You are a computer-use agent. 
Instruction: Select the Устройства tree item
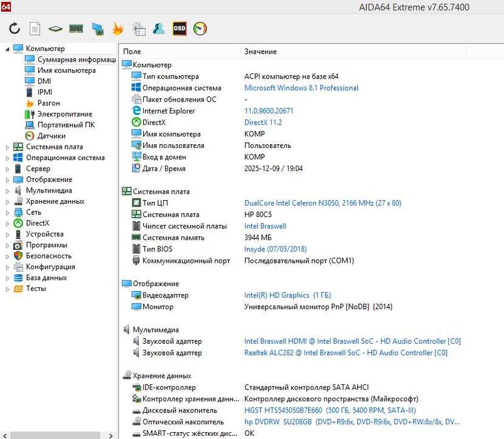tap(45, 234)
